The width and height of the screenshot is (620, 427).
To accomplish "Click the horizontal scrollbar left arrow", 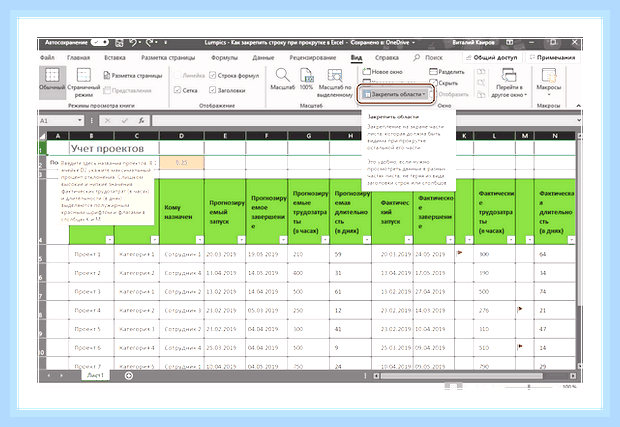I will pos(376,376).
